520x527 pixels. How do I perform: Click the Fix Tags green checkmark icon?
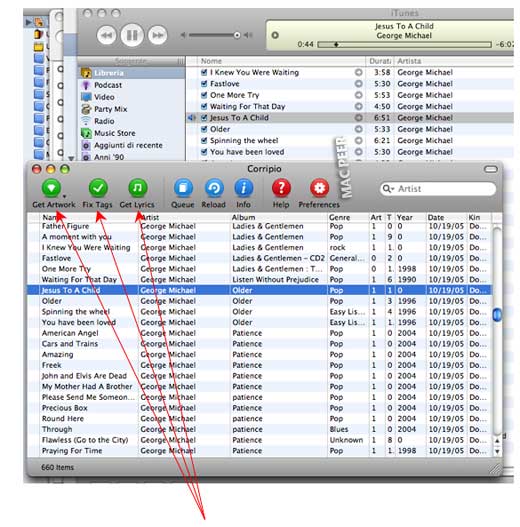98,188
